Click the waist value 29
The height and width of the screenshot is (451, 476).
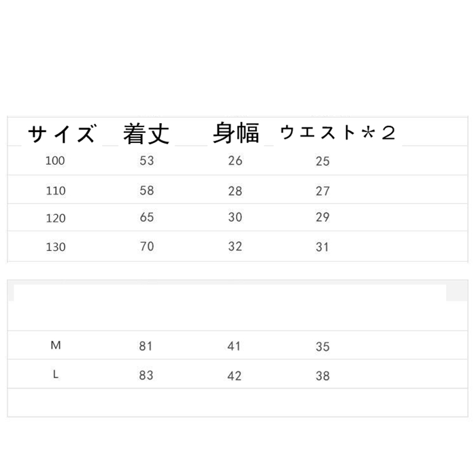(x=322, y=218)
